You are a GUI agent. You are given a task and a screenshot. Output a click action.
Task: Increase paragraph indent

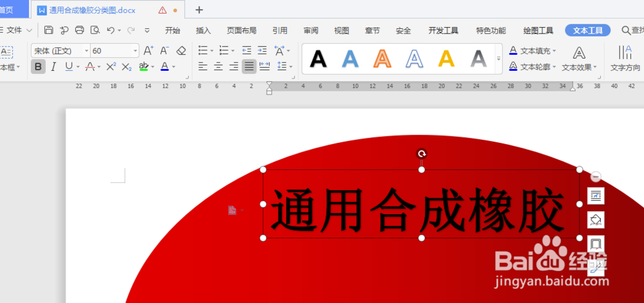(262, 50)
